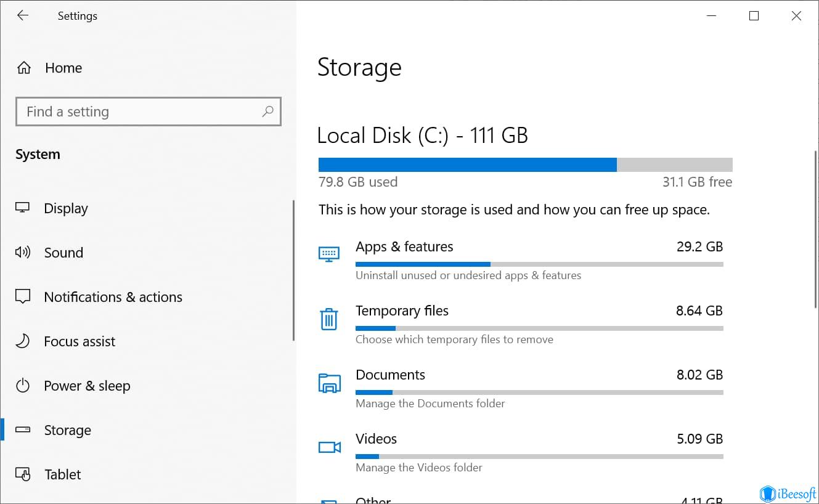Click the 8.02 GB size value

click(x=699, y=375)
